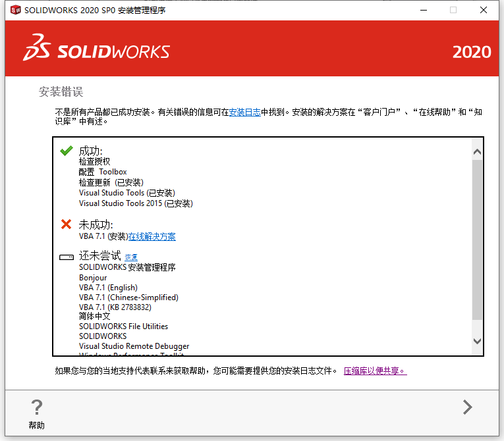Image resolution: width=504 pixels, height=441 pixels.
Task: Click the 恢复 link beside 还未尝试
Action: click(131, 257)
